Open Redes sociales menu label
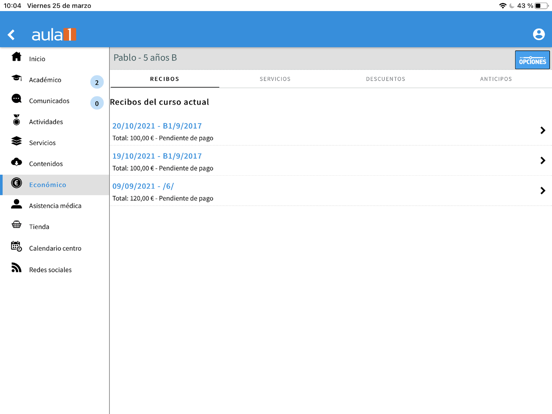 click(50, 270)
